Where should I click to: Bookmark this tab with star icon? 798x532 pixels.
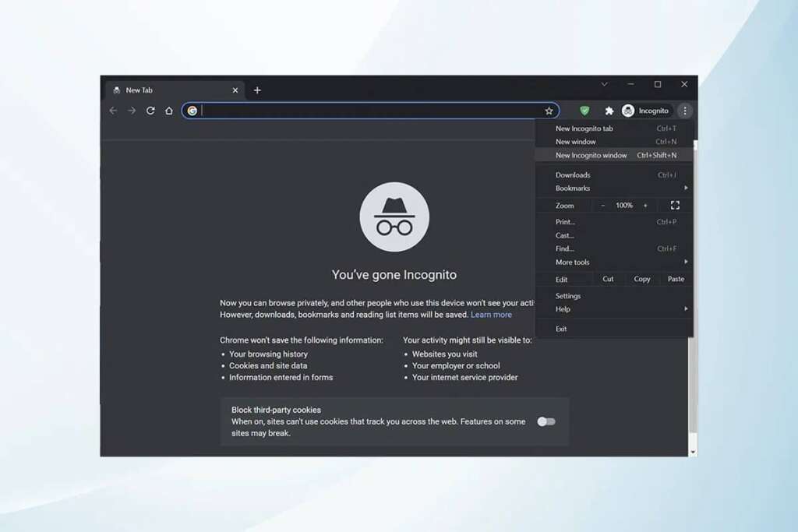click(549, 111)
